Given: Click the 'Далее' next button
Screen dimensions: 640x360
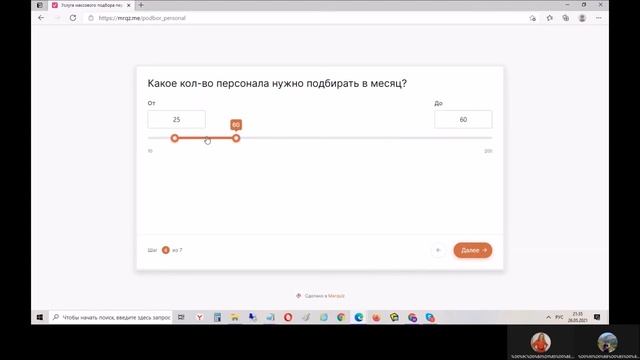Looking at the screenshot, I should 473,250.
